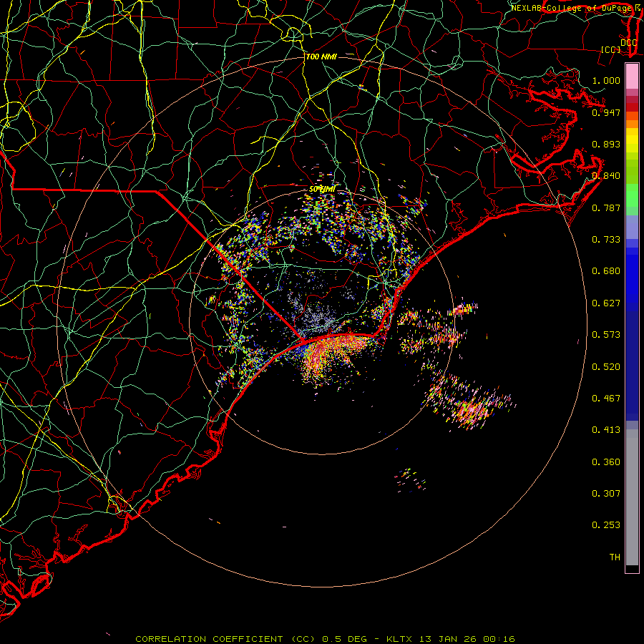This screenshot has height=644, width=644.
Task: Click the 50 NMI range ring label
Action: click(x=321, y=190)
